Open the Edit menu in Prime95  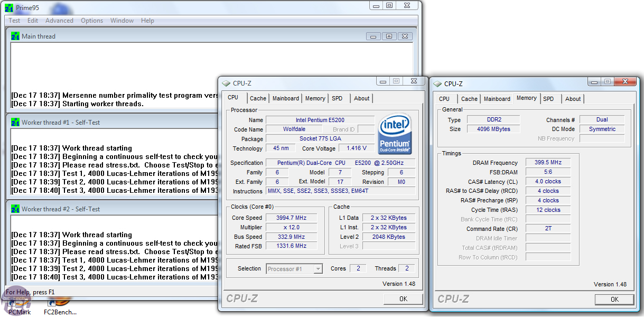pyautogui.click(x=33, y=21)
